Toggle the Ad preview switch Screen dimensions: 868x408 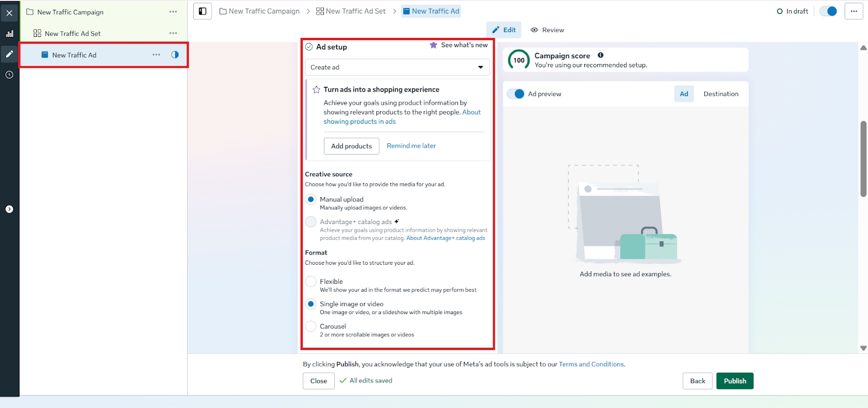(516, 94)
